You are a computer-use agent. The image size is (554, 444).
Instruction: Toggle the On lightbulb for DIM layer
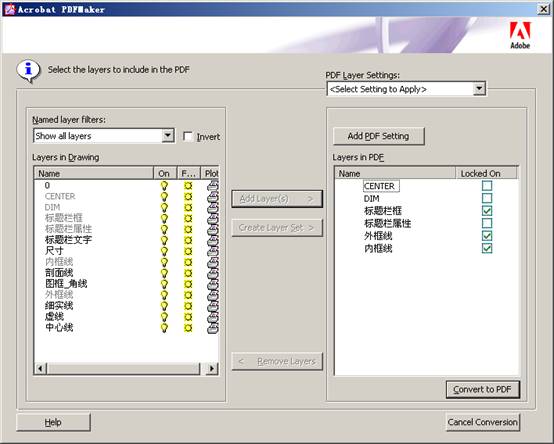tap(164, 207)
